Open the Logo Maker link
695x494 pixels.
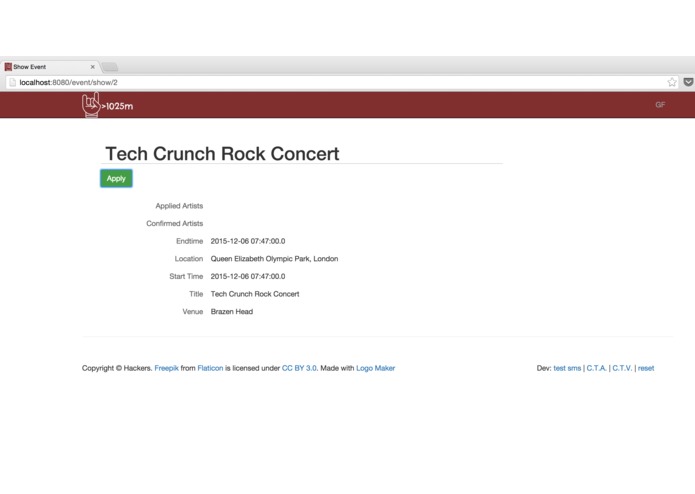tap(375, 368)
